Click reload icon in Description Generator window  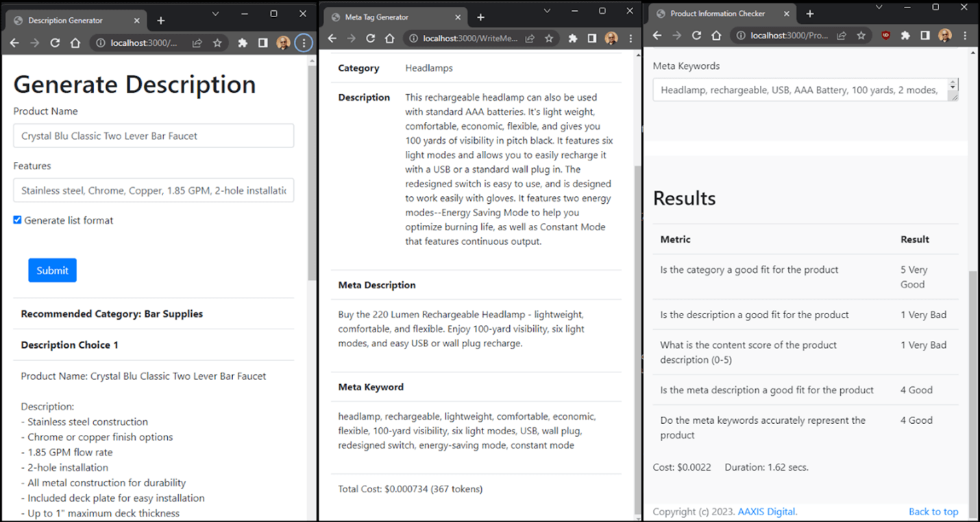coord(55,43)
